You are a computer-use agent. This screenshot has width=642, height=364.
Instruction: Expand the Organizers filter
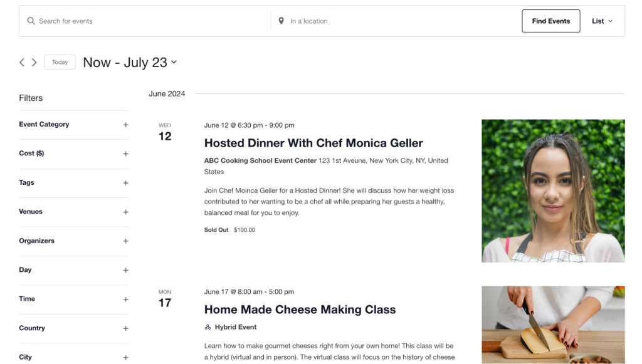pos(125,241)
